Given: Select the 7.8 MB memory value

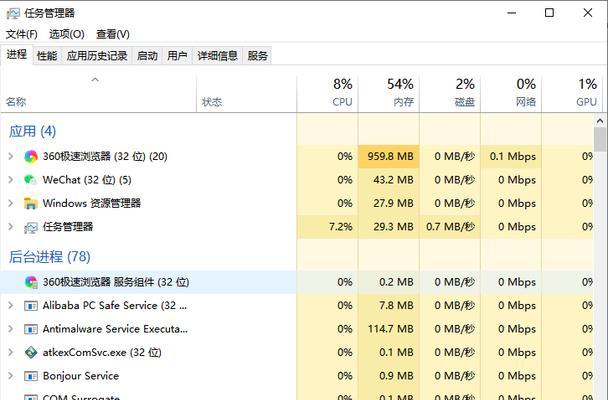Looking at the screenshot, I should coord(396,305).
